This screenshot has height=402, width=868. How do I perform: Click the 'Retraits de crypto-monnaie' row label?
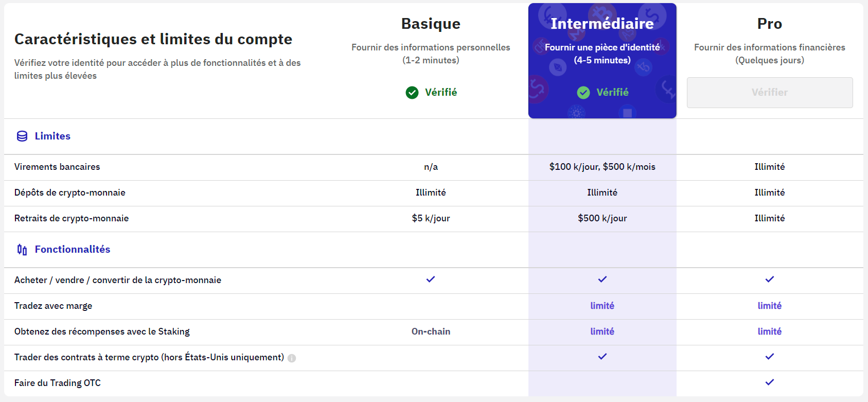72,218
